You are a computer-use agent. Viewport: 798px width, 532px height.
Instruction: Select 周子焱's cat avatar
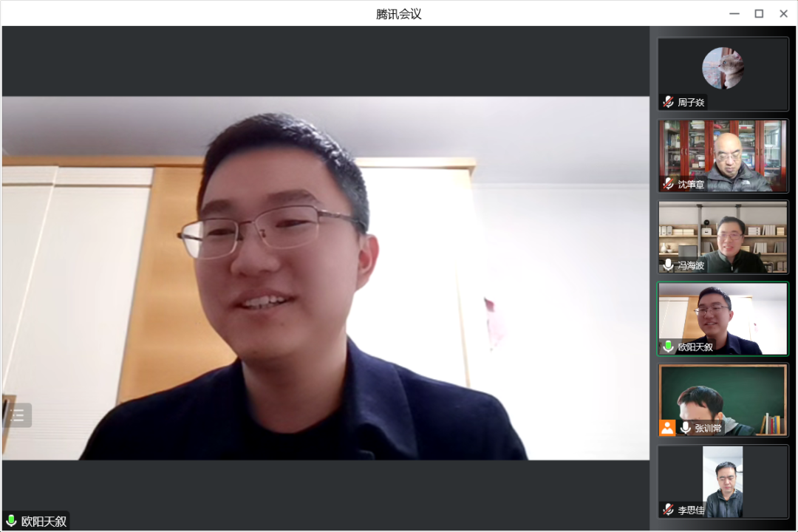(723, 68)
